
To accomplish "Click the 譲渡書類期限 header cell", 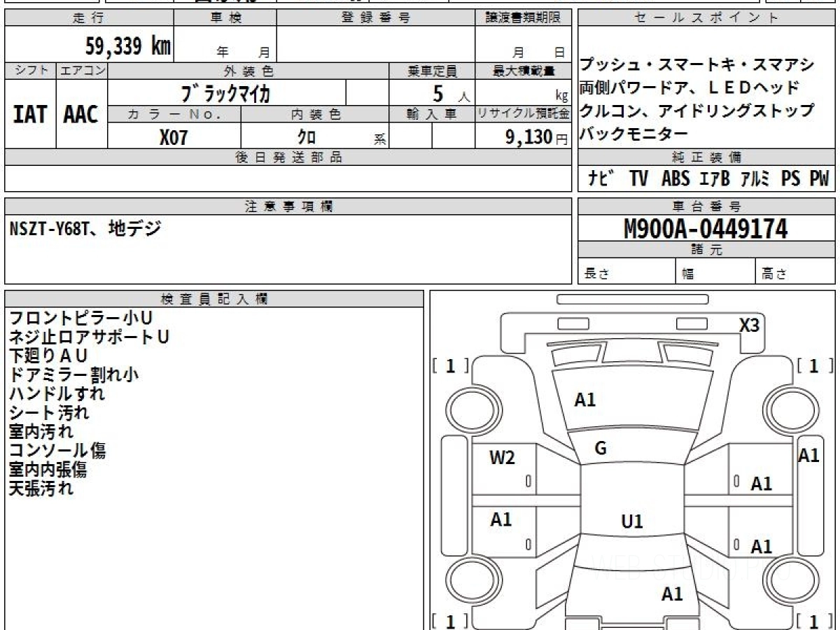I will point(524,18).
